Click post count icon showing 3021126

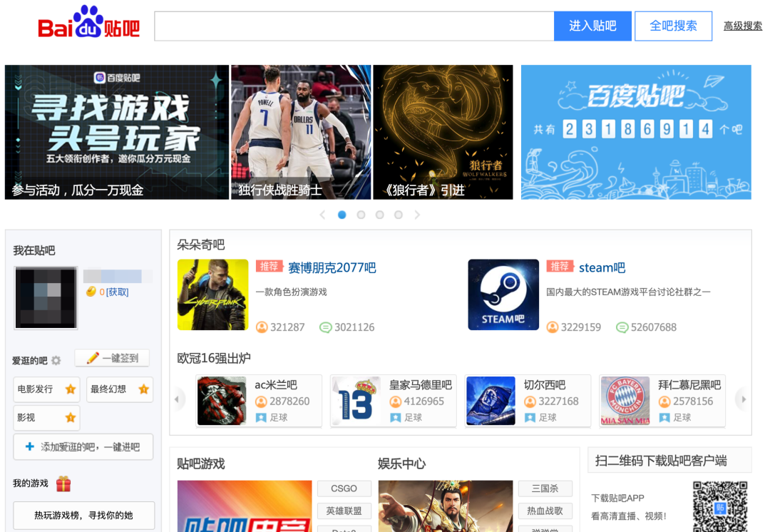325,327
